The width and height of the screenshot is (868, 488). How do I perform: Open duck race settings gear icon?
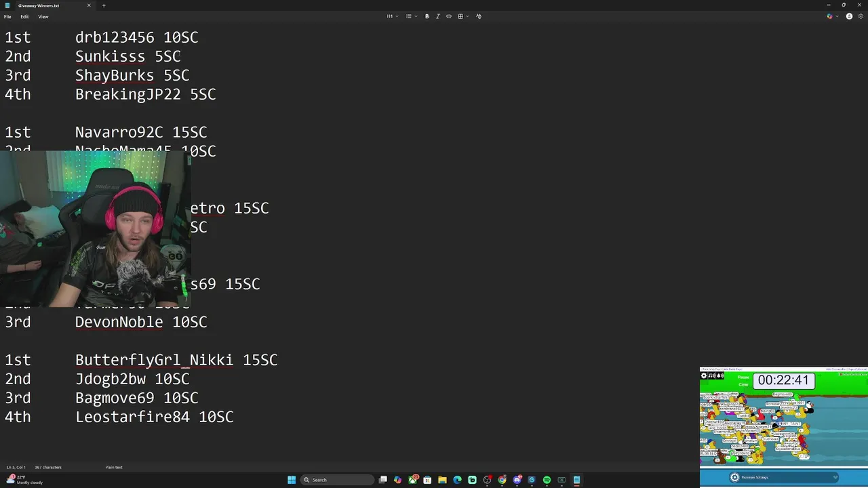pyautogui.click(x=704, y=375)
